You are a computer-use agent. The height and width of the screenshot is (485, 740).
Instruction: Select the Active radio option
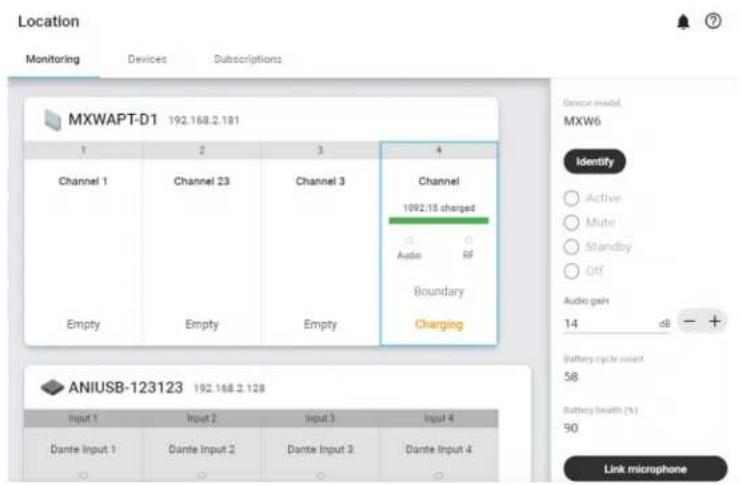point(571,198)
